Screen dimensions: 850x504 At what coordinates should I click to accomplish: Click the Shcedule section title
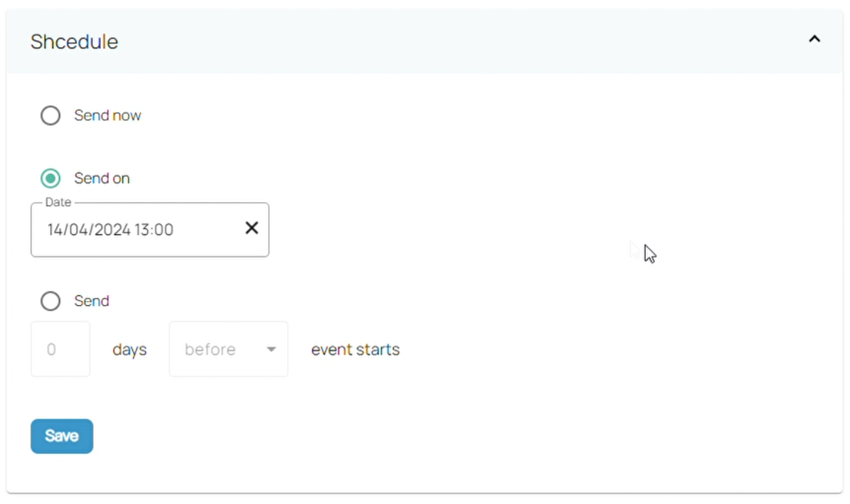74,42
